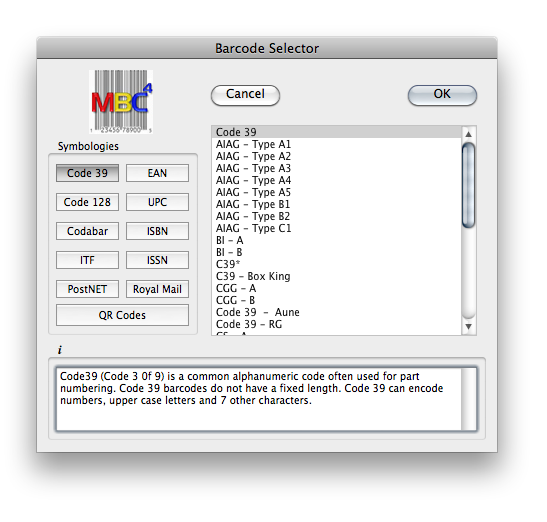Select the PostNET symbology

87,289
